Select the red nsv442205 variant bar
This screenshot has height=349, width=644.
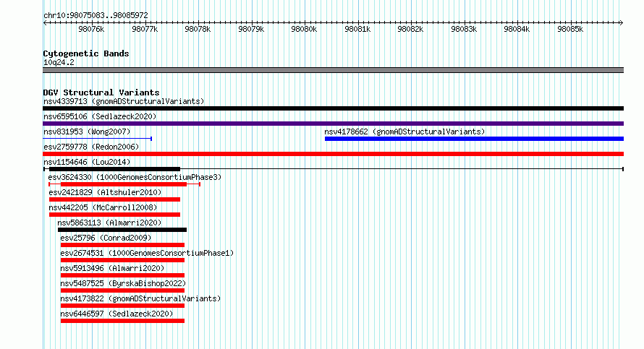point(114,215)
